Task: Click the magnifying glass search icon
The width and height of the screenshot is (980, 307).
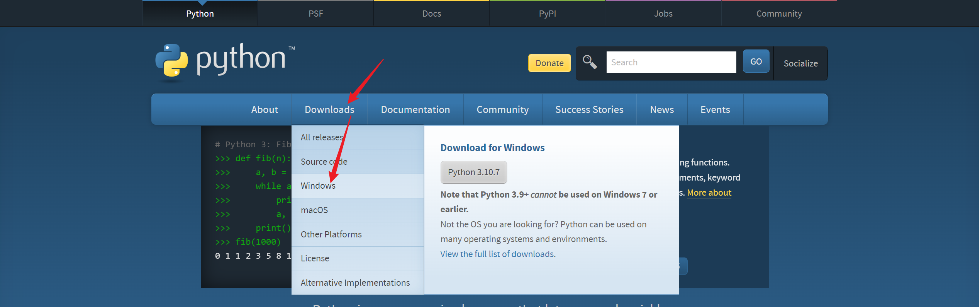Action: click(x=590, y=62)
